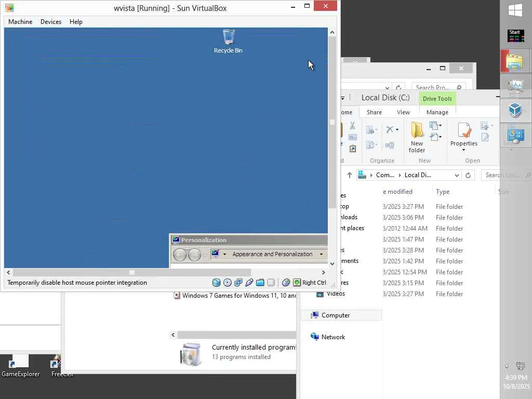The height and width of the screenshot is (399, 532).
Task: Click the Refresh button in Local Disk address bar
Action: tap(468, 176)
